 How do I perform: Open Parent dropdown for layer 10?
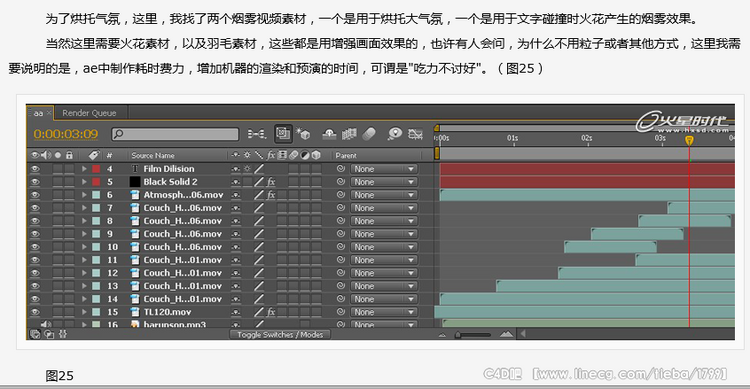(384, 247)
